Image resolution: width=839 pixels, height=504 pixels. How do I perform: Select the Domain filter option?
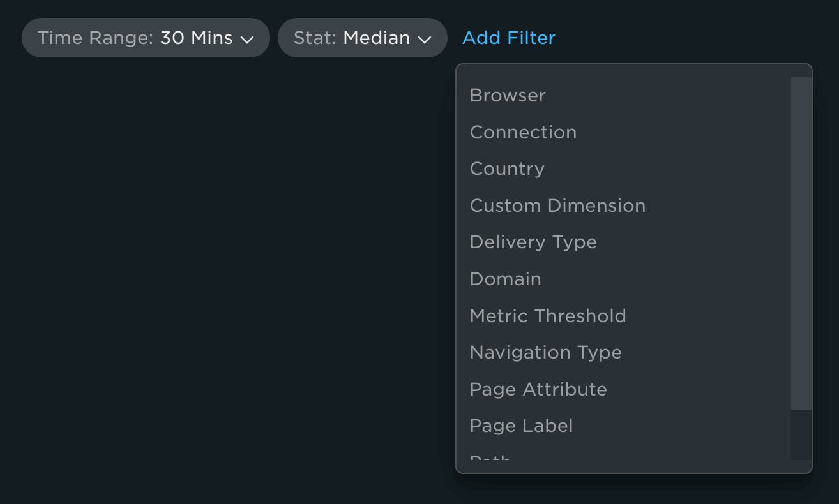[x=505, y=279]
